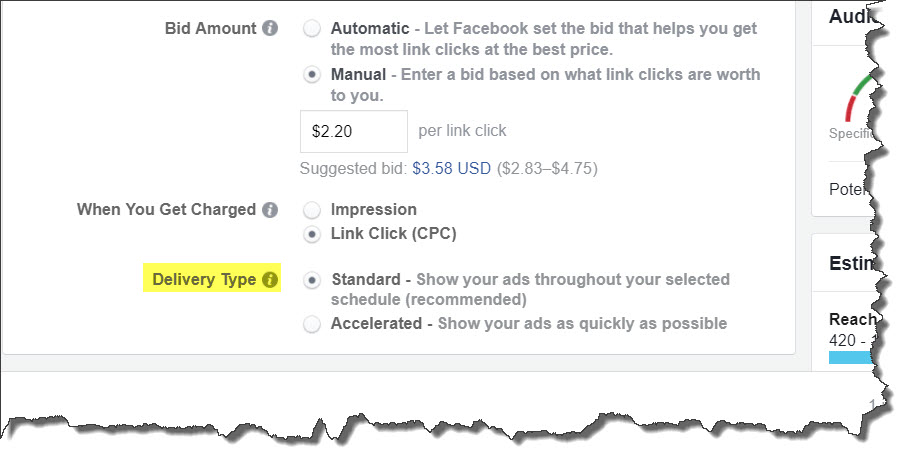
Task: Click the When You Get Charged info icon
Action: click(270, 209)
